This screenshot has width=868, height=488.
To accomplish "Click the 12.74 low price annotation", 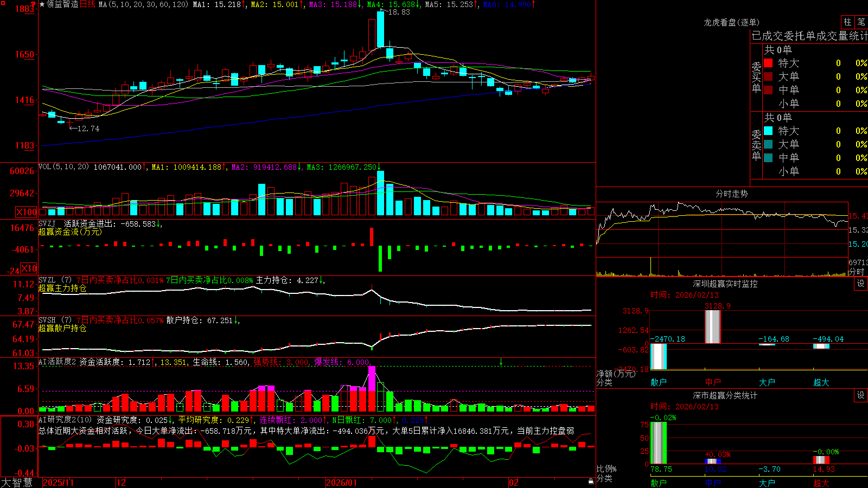I will pos(88,129).
